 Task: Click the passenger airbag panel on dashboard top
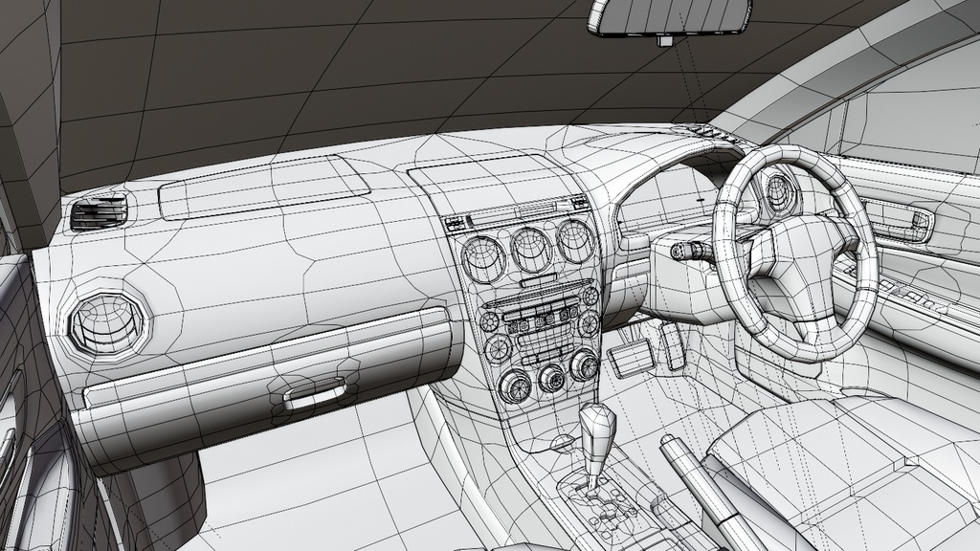pyautogui.click(x=263, y=187)
